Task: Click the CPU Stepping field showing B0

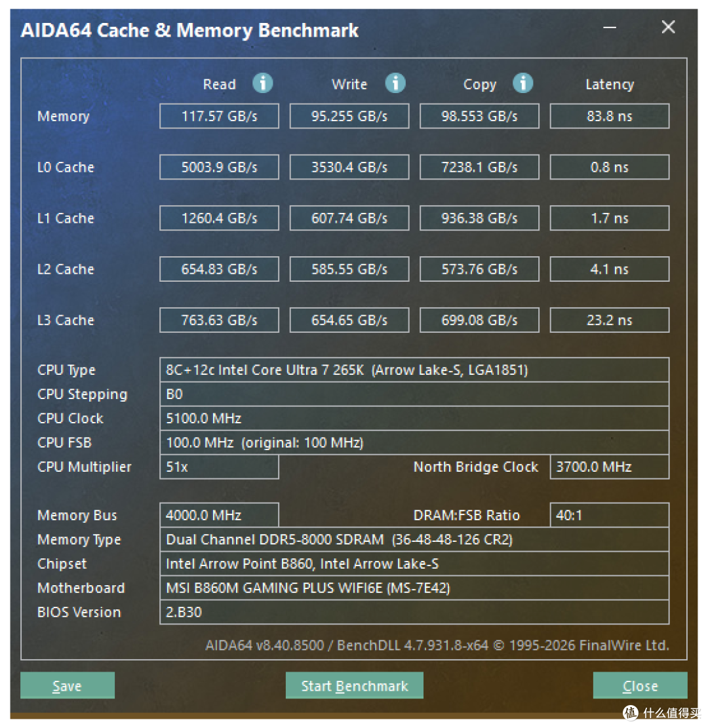Action: (414, 394)
